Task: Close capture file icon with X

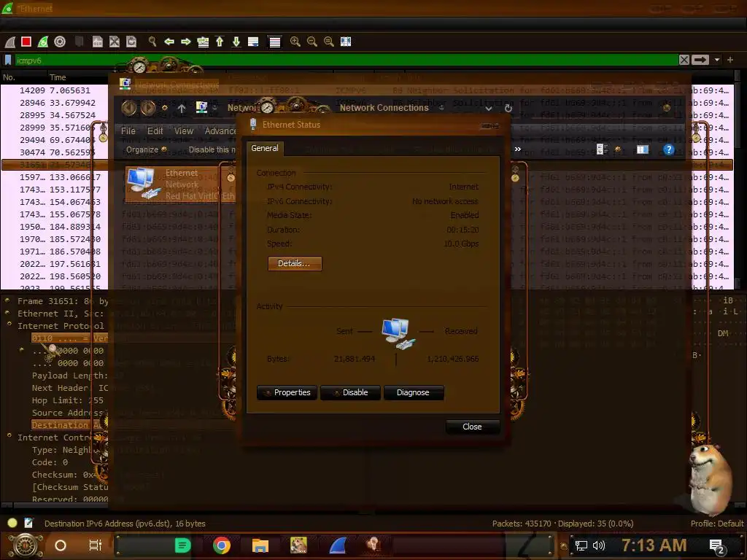Action: pos(115,42)
